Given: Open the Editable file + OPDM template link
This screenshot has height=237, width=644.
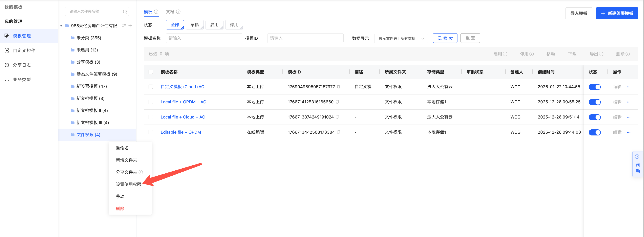Looking at the screenshot, I should coord(180,132).
